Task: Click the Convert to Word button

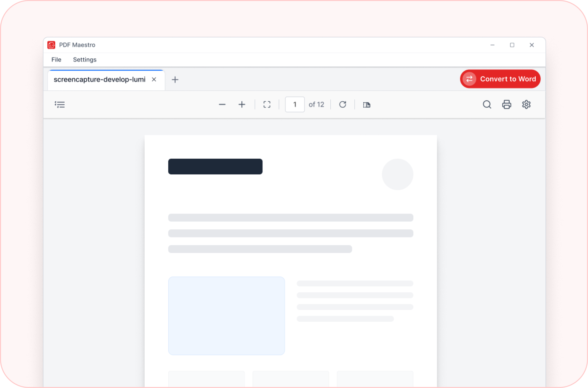Action: coord(500,79)
